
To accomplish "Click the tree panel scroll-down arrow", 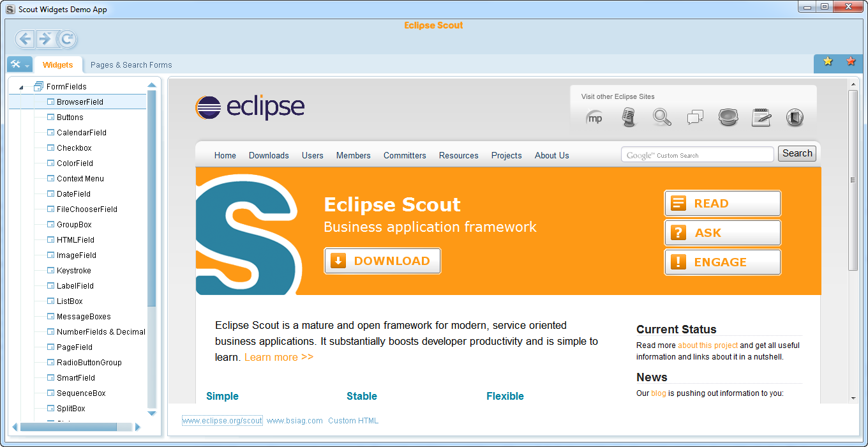I will click(152, 414).
